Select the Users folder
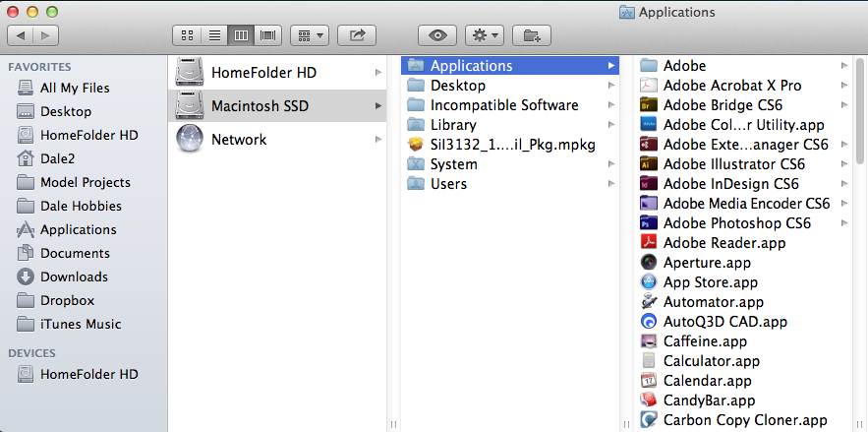Screen dimensions: 868x432 click(510, 184)
